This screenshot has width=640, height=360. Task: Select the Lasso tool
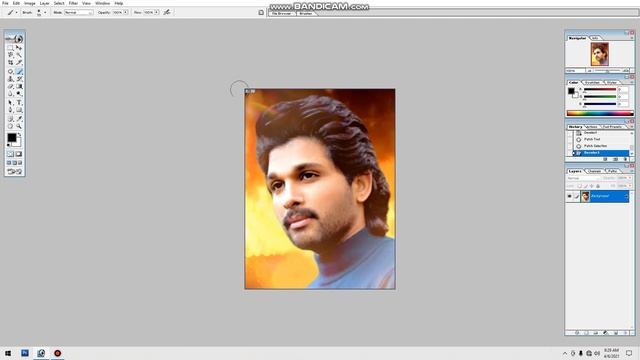tap(11, 54)
